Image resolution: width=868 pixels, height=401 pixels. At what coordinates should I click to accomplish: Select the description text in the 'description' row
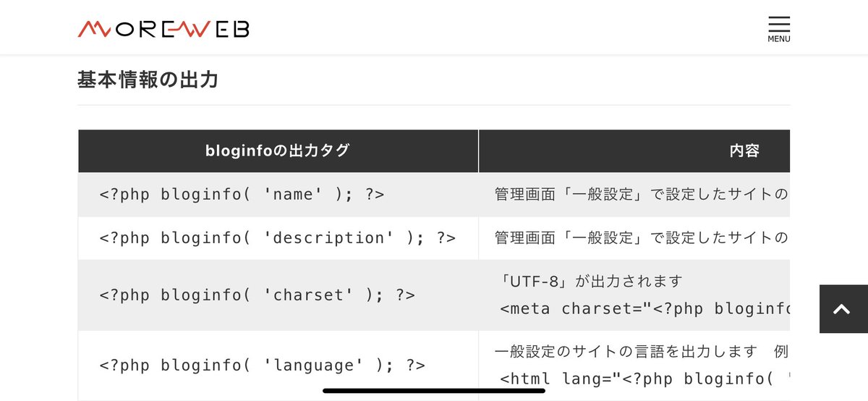coord(642,237)
